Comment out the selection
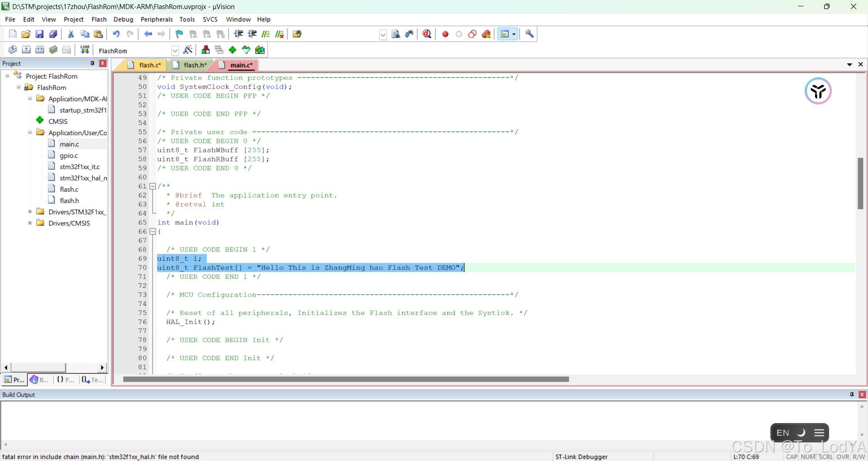This screenshot has height=461, width=868. click(x=266, y=34)
